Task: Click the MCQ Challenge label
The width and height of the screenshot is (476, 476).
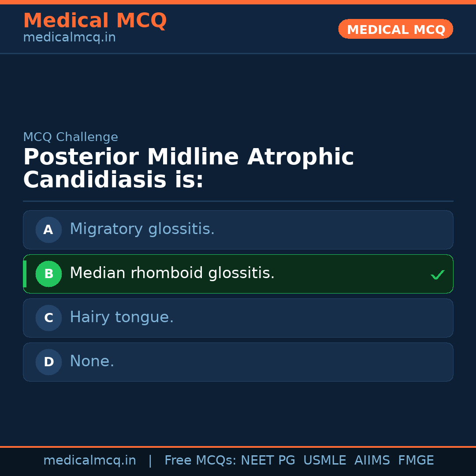Action: click(x=71, y=137)
